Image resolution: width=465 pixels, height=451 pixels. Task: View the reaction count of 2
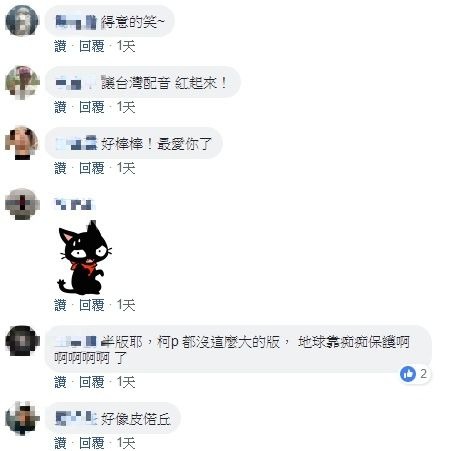tap(423, 374)
